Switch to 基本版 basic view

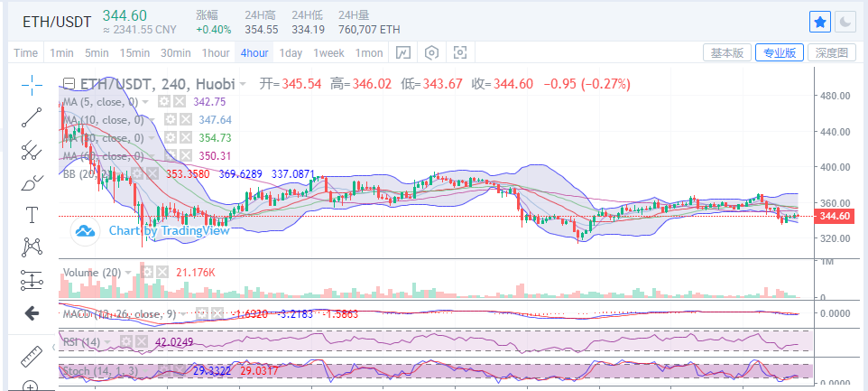pos(727,53)
